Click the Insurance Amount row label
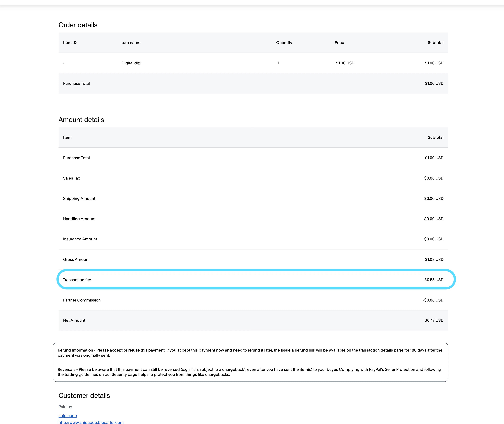The width and height of the screenshot is (504, 424). click(80, 239)
